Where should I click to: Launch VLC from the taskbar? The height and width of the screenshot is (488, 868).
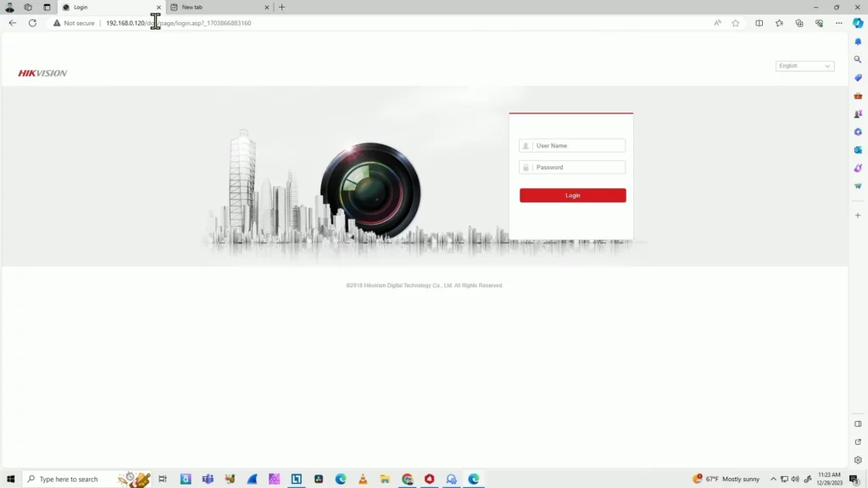click(x=362, y=479)
